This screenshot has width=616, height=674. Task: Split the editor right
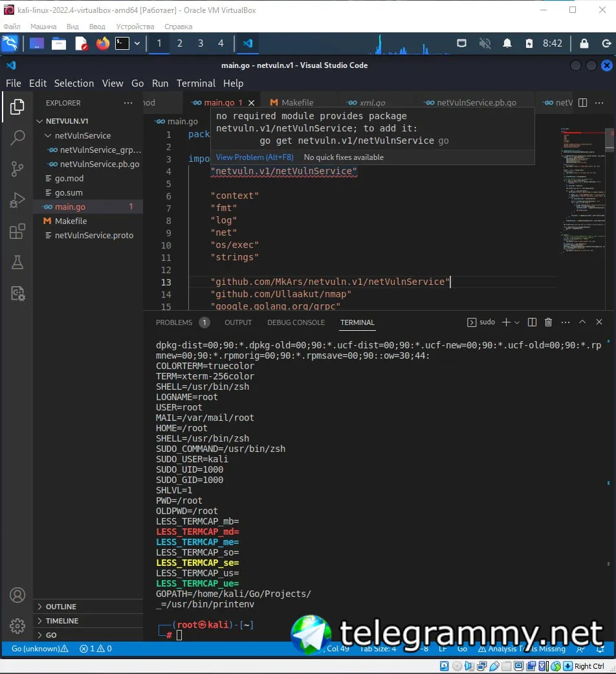click(582, 103)
